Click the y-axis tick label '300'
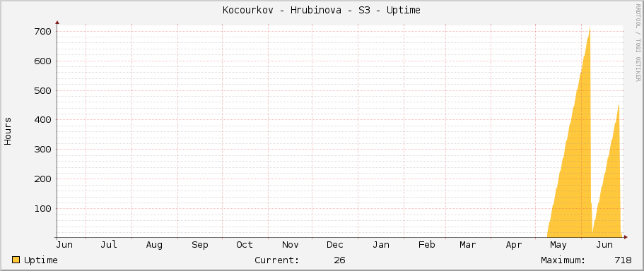This screenshot has height=271, width=644. click(42, 150)
